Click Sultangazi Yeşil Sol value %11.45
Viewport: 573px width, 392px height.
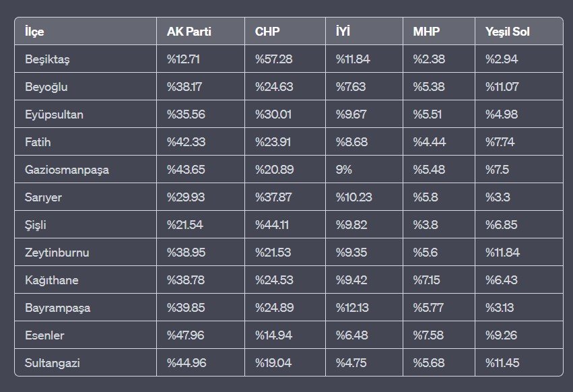tap(502, 363)
